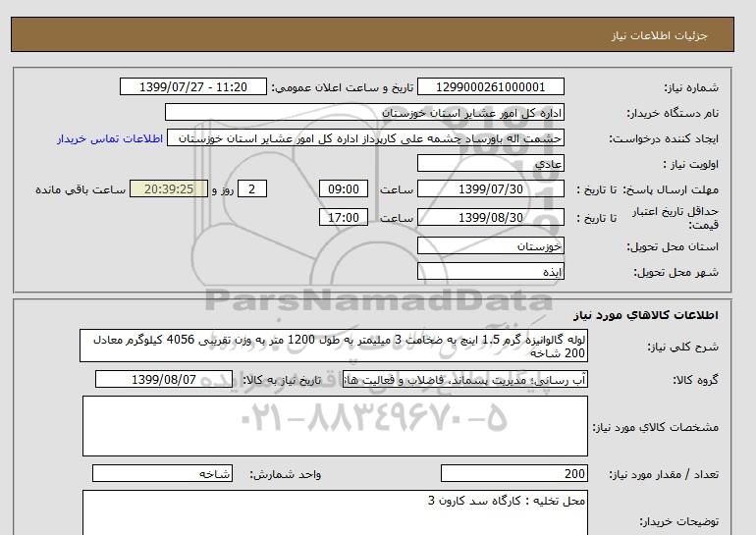Viewport: 756px width, 535px height.
Task: Open the اطلاعات تماس خریدار link
Action: pyautogui.click(x=110, y=138)
